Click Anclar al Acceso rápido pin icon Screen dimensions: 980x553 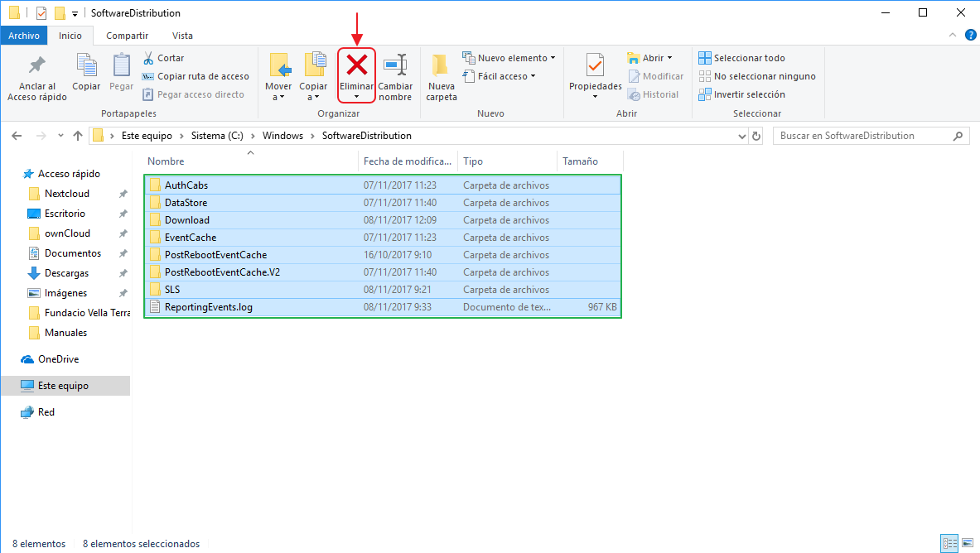[x=37, y=65]
